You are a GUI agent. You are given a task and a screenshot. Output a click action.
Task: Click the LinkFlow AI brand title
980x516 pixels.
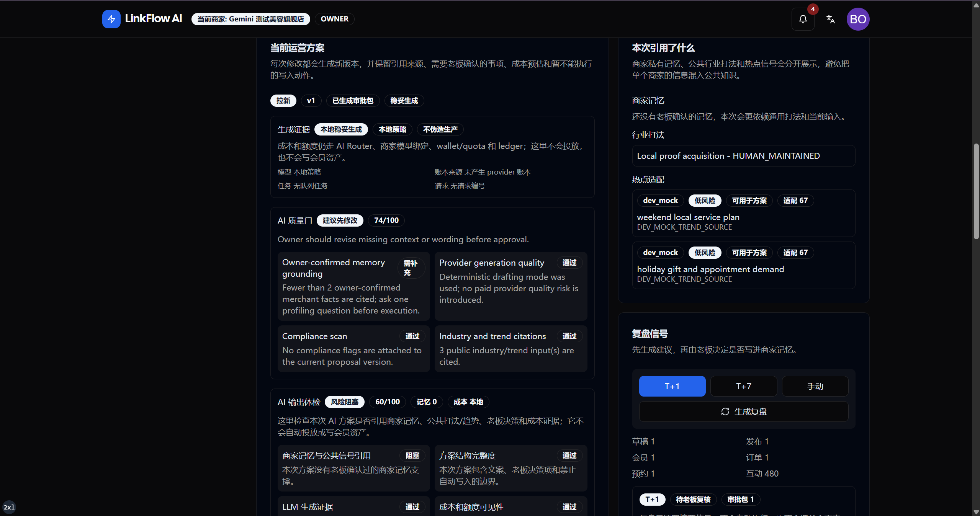pyautogui.click(x=154, y=19)
